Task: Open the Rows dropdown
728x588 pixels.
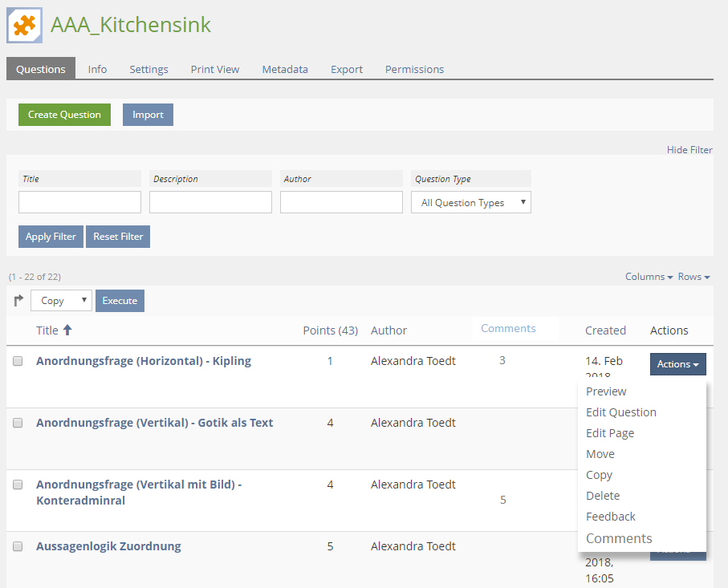Action: (x=693, y=277)
